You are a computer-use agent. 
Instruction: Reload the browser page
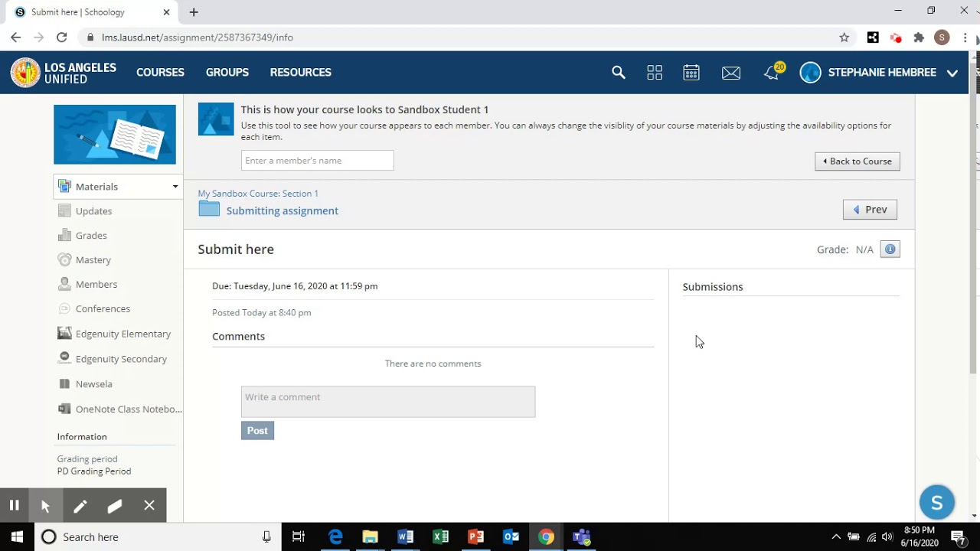click(x=62, y=37)
